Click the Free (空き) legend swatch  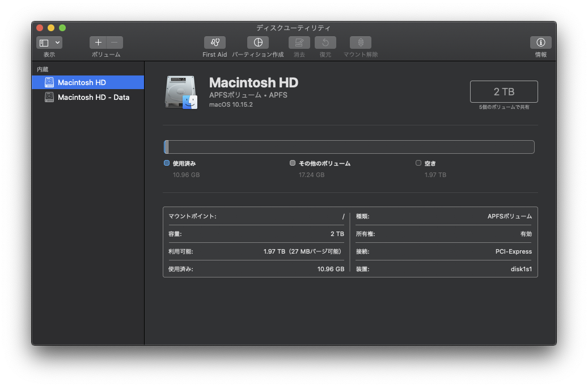[x=418, y=163]
